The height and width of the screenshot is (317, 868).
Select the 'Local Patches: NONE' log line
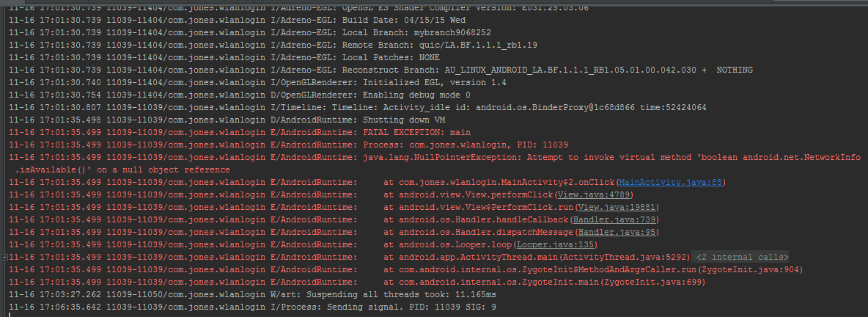click(x=224, y=57)
